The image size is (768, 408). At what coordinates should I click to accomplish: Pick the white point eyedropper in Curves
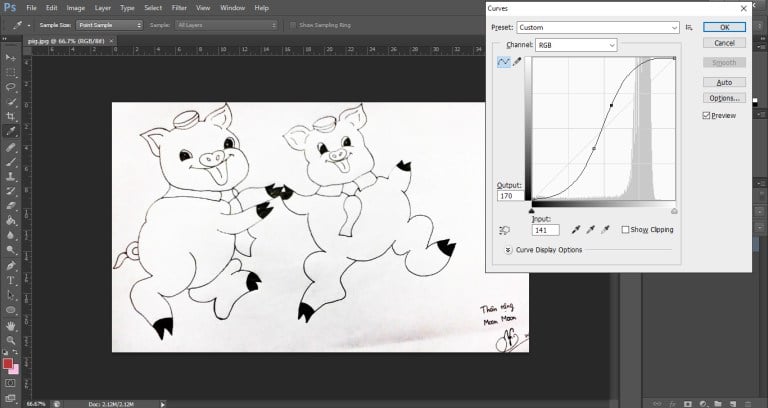(605, 230)
